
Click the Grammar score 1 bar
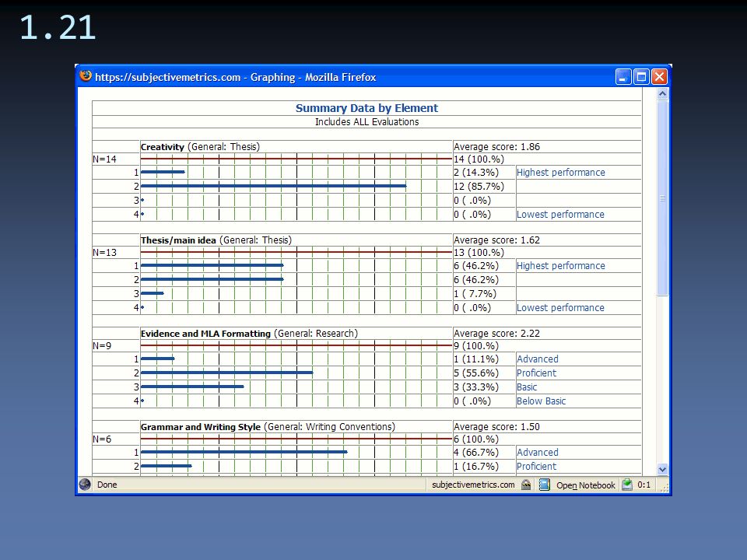pos(244,451)
